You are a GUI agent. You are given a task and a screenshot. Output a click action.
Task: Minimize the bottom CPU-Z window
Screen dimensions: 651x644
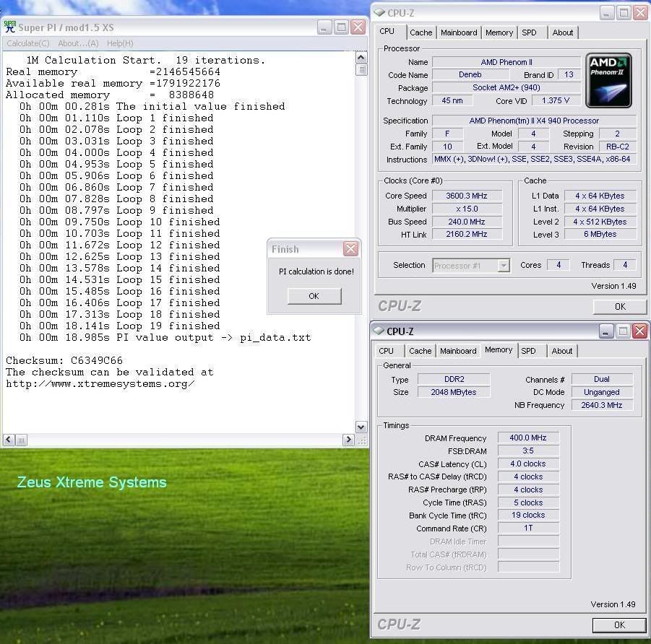coord(606,331)
